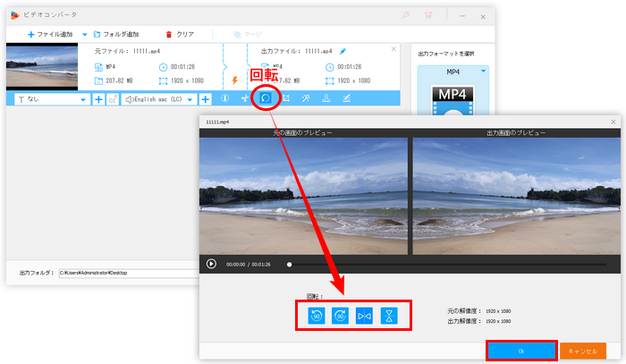This screenshot has height=364, width=626.
Task: Click the CC closed caption icon
Action: pyautogui.click(x=113, y=99)
